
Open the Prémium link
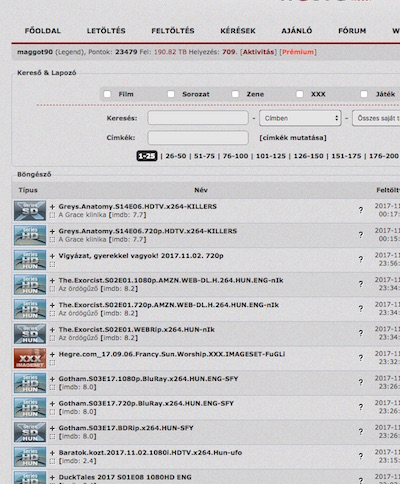pos(298,52)
